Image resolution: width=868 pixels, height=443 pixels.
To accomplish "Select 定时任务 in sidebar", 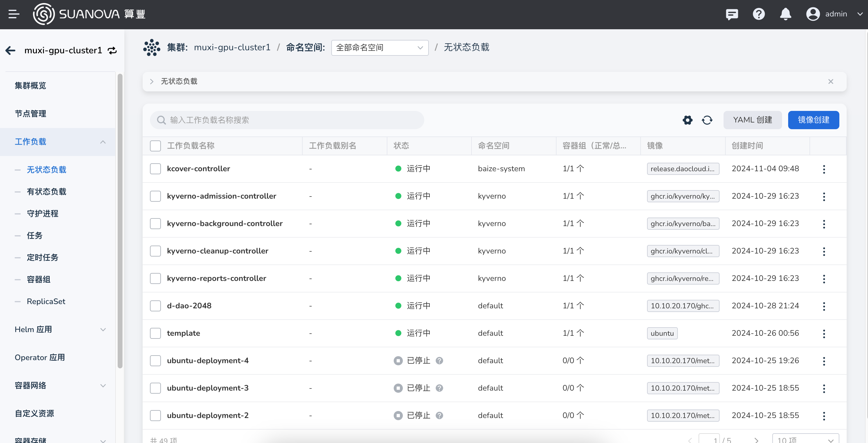I will point(42,257).
